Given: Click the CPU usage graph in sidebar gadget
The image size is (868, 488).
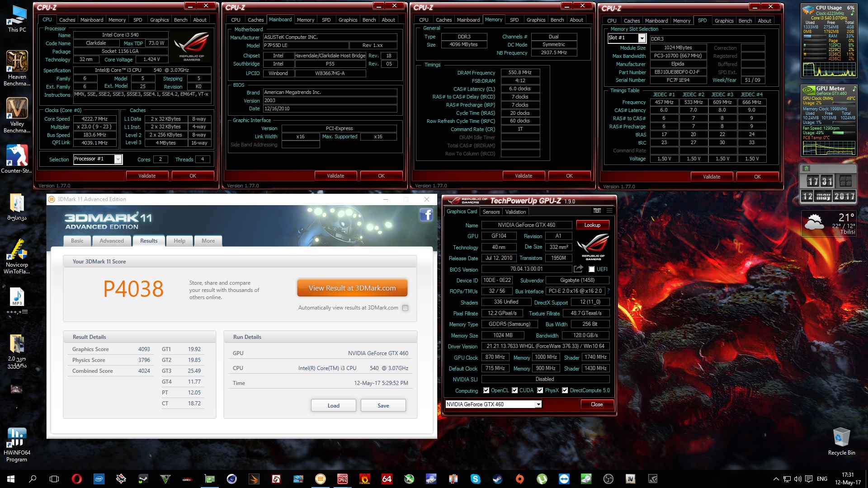Looking at the screenshot, I should 829,70.
